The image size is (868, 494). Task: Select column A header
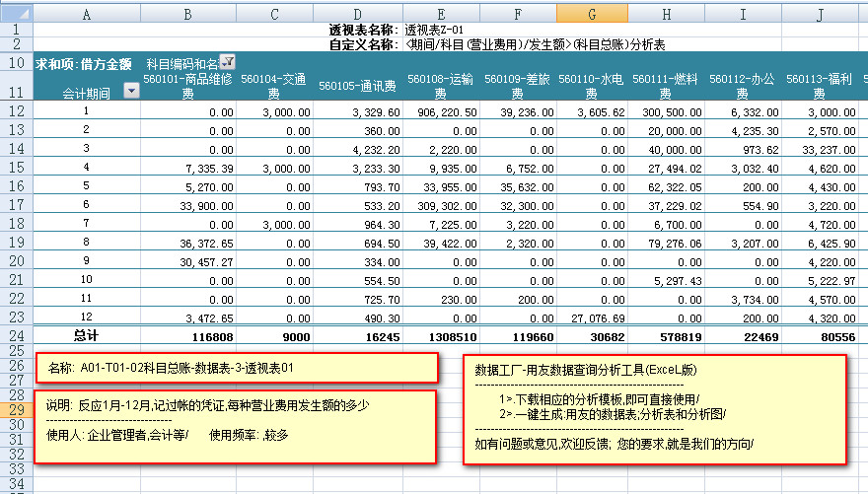coord(87,14)
